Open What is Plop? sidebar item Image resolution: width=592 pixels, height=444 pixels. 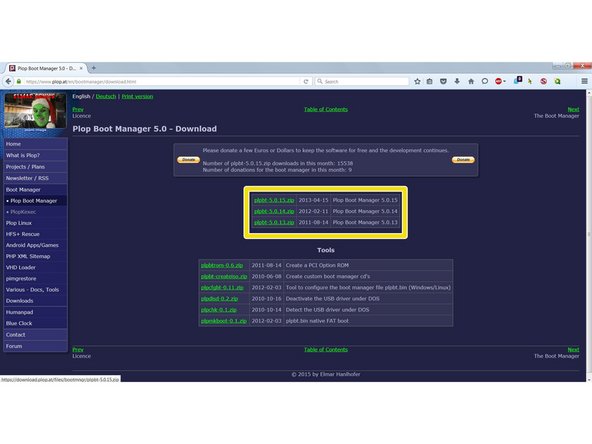[35, 155]
